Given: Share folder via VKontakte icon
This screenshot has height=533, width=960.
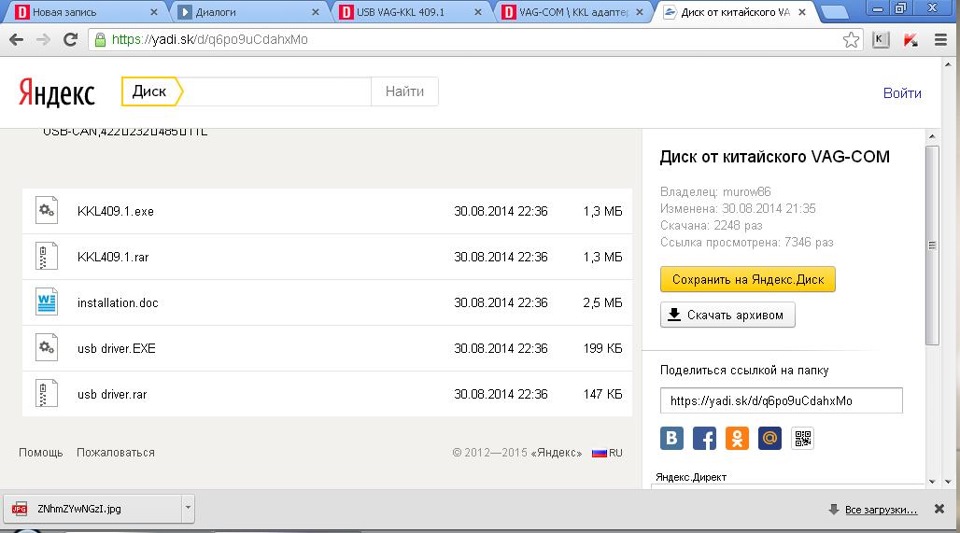Looking at the screenshot, I should 672,438.
